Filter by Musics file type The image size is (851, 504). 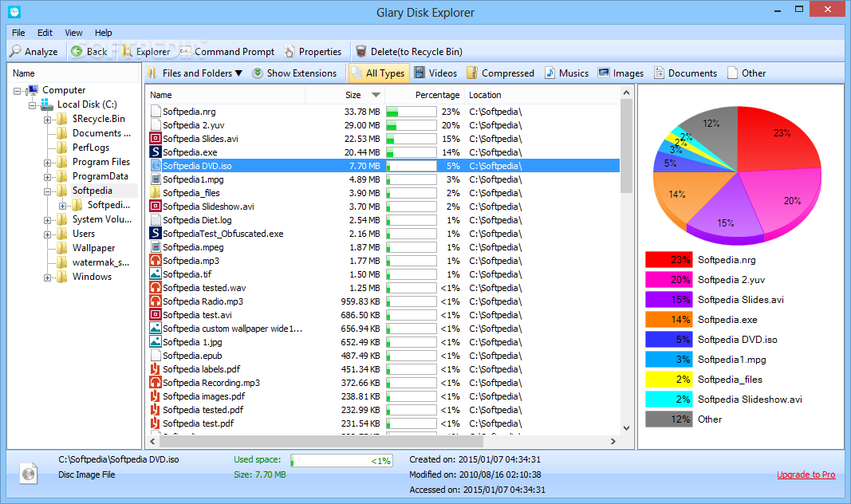[566, 73]
